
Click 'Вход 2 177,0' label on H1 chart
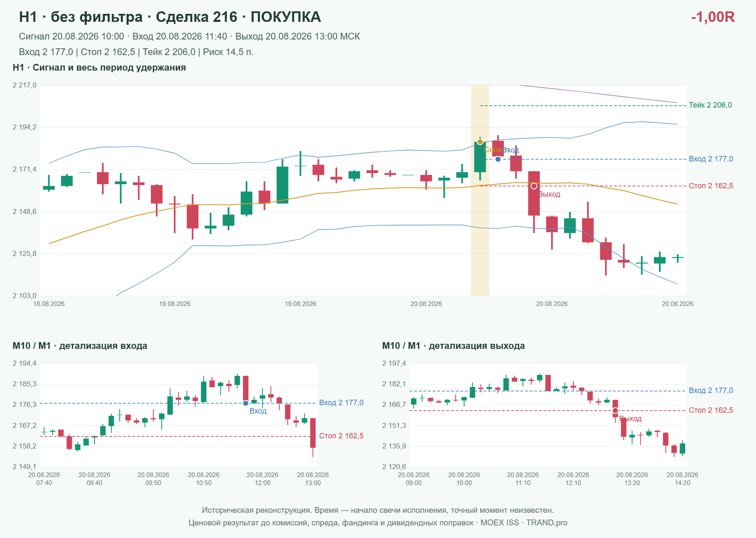(x=711, y=159)
